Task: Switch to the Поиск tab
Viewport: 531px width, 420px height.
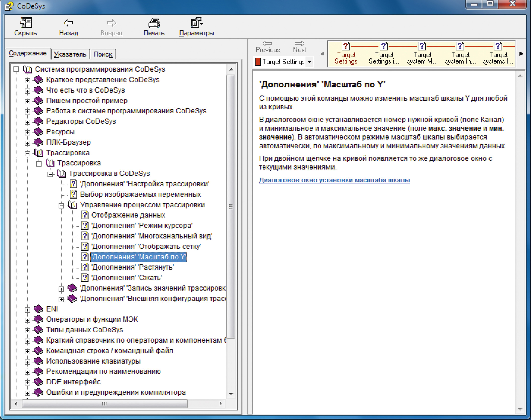Action: pyautogui.click(x=103, y=54)
